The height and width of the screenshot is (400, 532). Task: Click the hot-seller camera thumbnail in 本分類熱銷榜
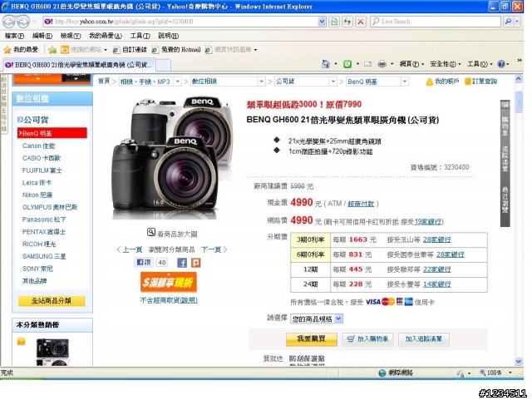(x=52, y=352)
